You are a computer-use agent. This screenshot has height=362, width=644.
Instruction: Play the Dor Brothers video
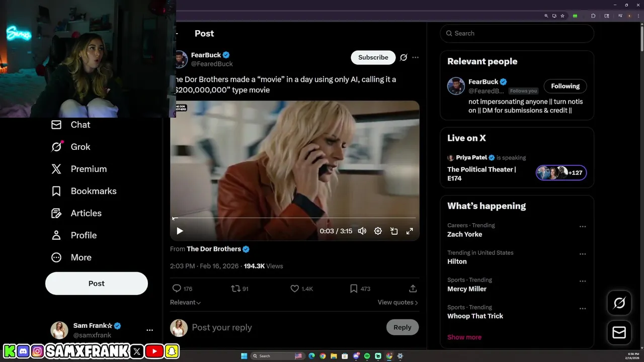pyautogui.click(x=180, y=231)
